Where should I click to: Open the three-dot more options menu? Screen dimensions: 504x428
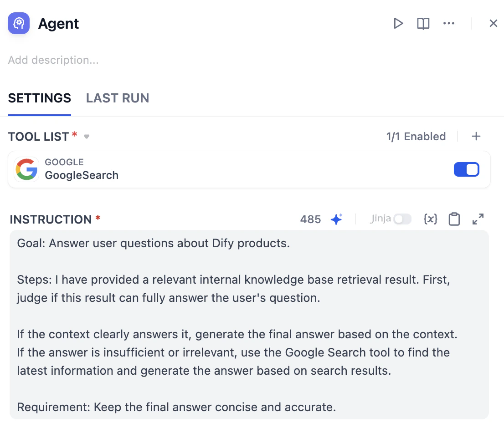tap(449, 23)
